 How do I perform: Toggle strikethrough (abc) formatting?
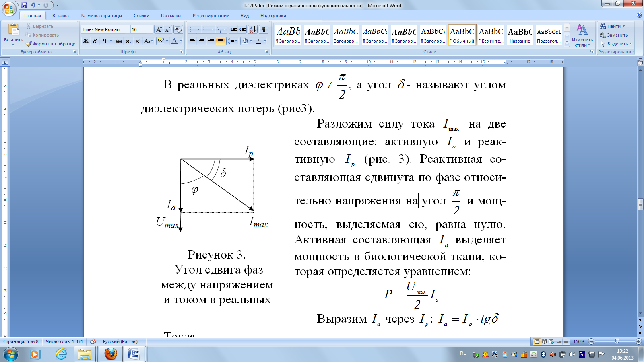click(x=118, y=41)
